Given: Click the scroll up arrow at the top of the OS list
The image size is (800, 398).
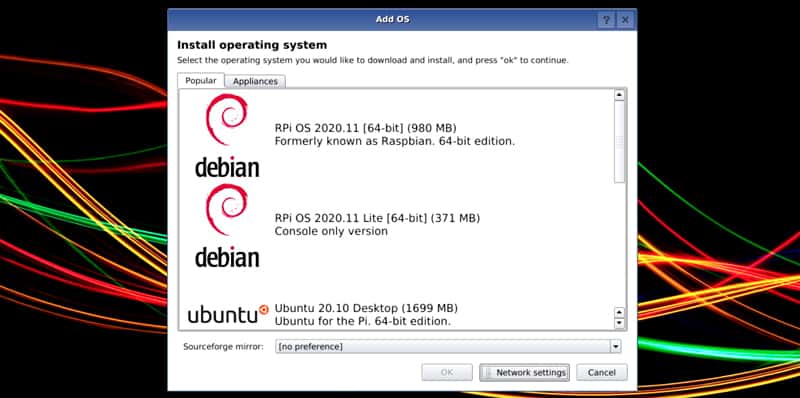Looking at the screenshot, I should (x=619, y=95).
